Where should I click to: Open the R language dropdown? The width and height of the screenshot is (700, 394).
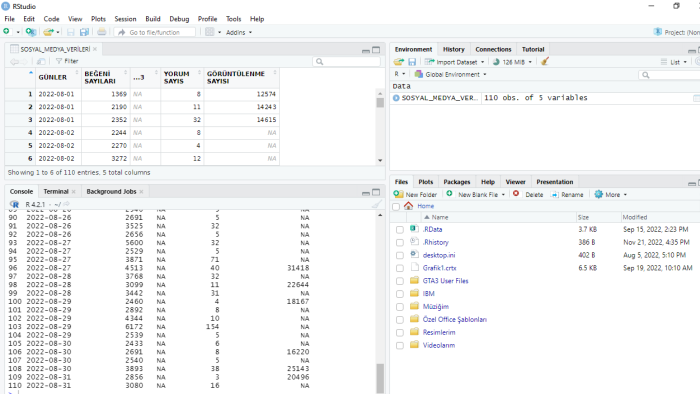399,74
